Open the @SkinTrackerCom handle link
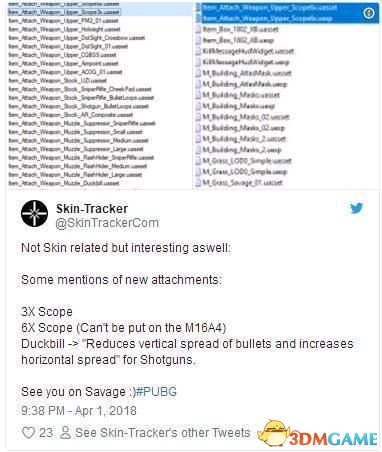 pyautogui.click(x=107, y=223)
